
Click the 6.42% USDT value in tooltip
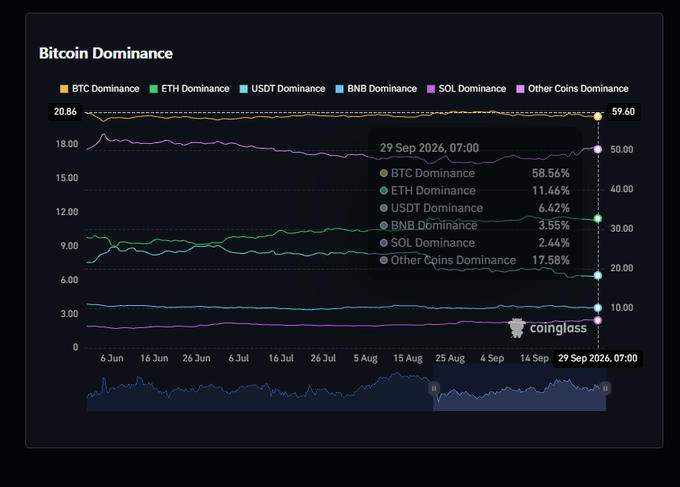tap(554, 208)
